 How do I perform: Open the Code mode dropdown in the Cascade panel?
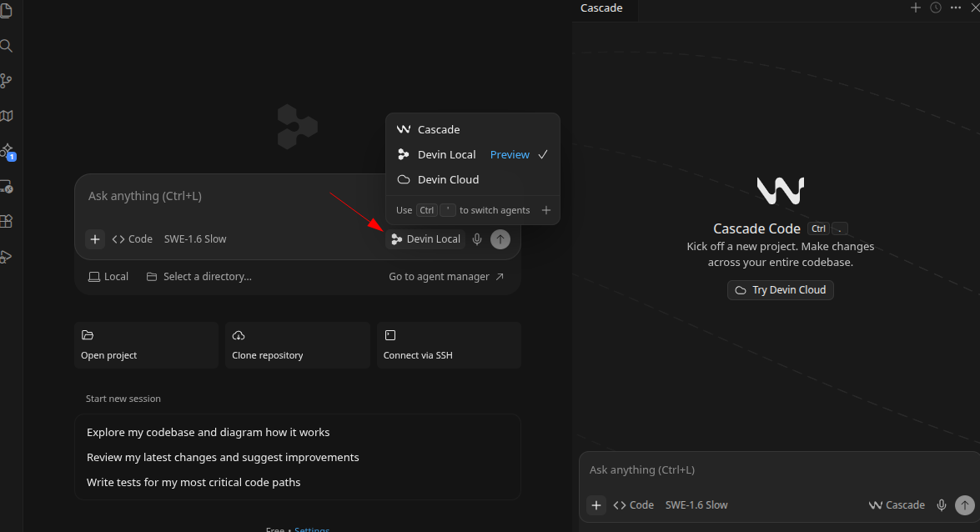(x=634, y=505)
